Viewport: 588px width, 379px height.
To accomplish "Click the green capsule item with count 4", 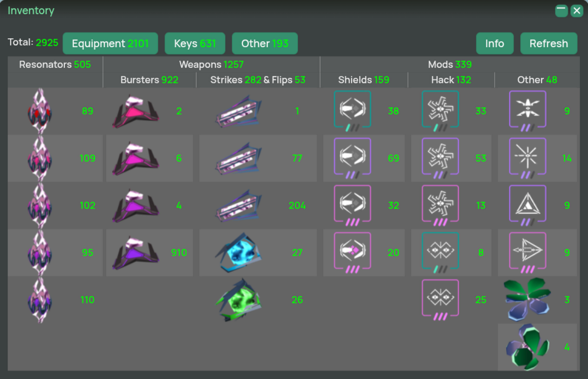I will pos(528,347).
